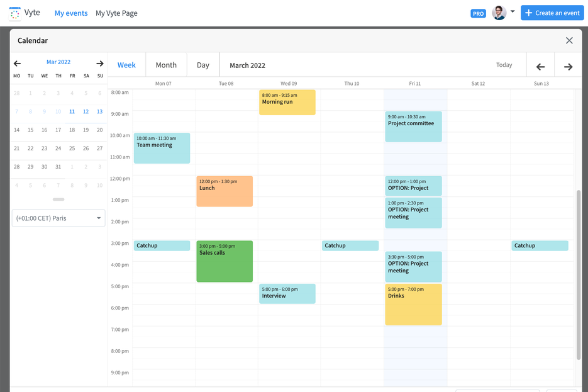Open the timezone dropdown showing Paris
This screenshot has height=392, width=588.
pos(58,218)
